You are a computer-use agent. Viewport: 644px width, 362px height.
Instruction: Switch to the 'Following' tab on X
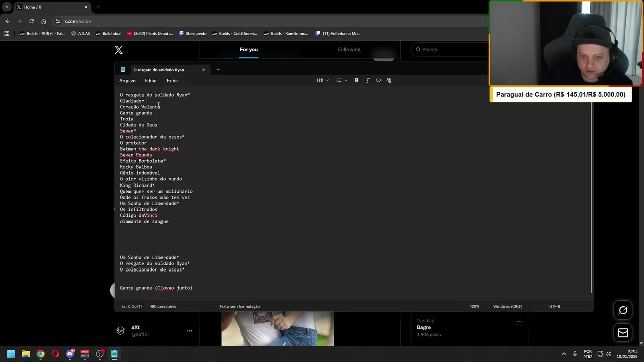tap(349, 49)
